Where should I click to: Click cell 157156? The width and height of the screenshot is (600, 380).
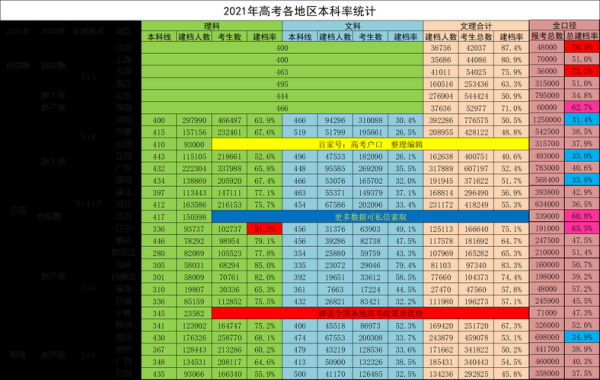[x=194, y=132]
